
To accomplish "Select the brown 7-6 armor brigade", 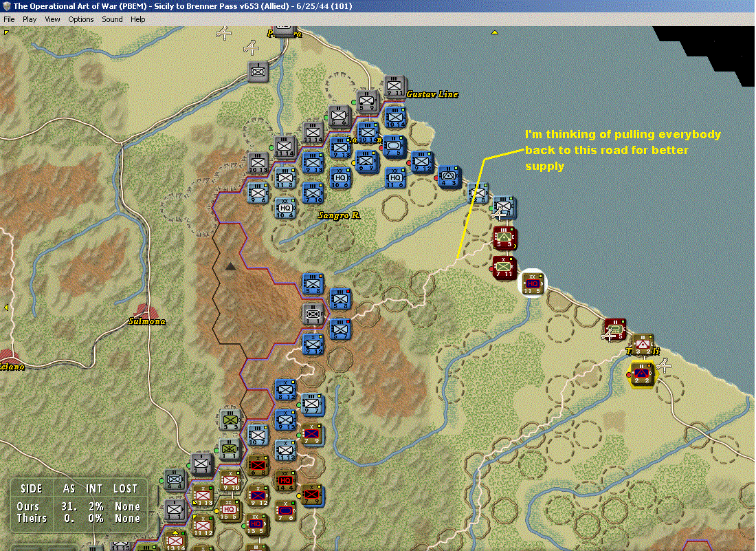I will (x=285, y=510).
